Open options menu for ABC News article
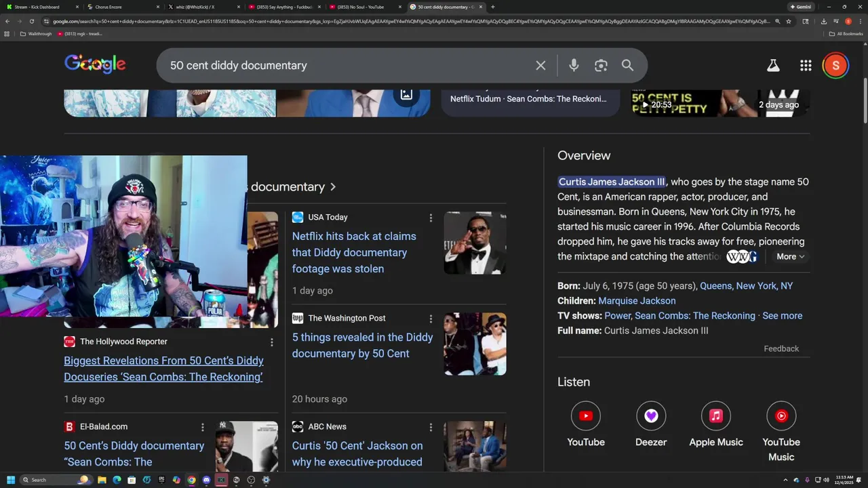 pos(431,427)
